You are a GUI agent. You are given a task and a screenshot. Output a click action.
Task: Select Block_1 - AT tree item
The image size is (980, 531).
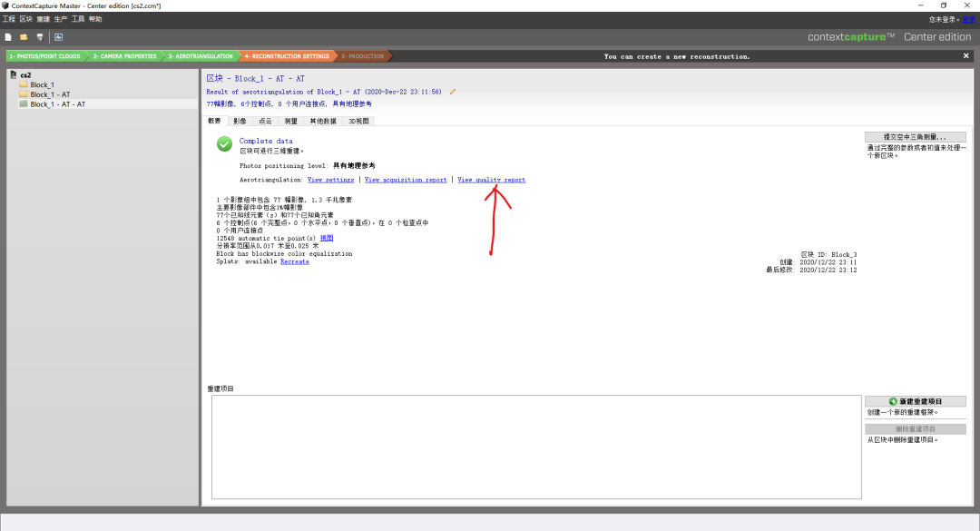(50, 94)
